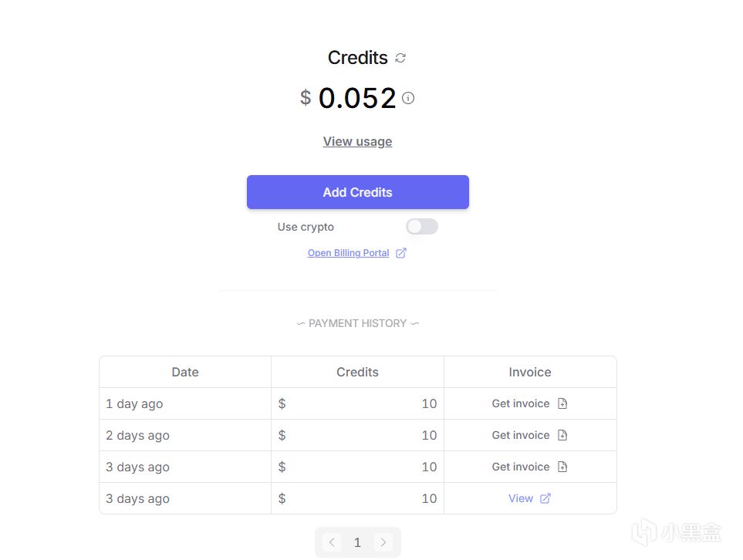Click the Date column header
The height and width of the screenshot is (560, 743).
coord(185,372)
